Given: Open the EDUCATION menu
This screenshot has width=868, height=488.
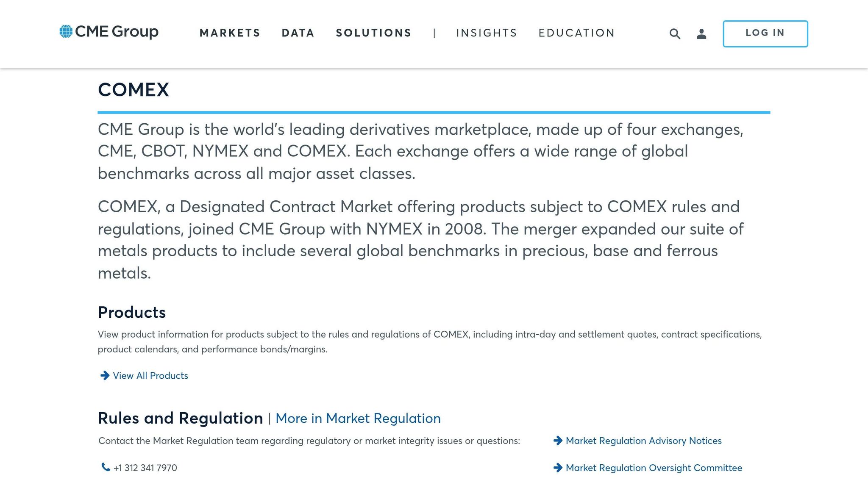Looking at the screenshot, I should (577, 33).
